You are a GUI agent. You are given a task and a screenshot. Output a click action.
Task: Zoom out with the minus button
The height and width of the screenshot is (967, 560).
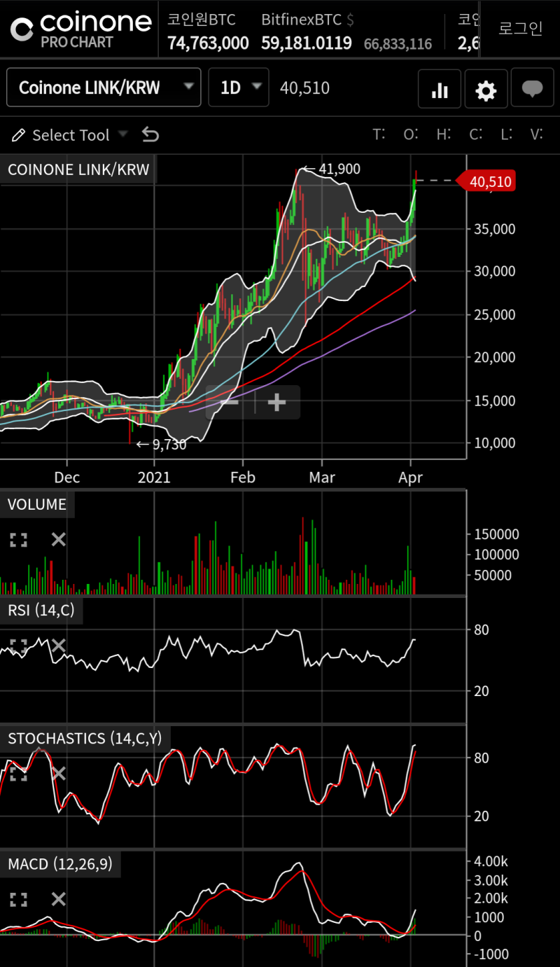pyautogui.click(x=230, y=402)
